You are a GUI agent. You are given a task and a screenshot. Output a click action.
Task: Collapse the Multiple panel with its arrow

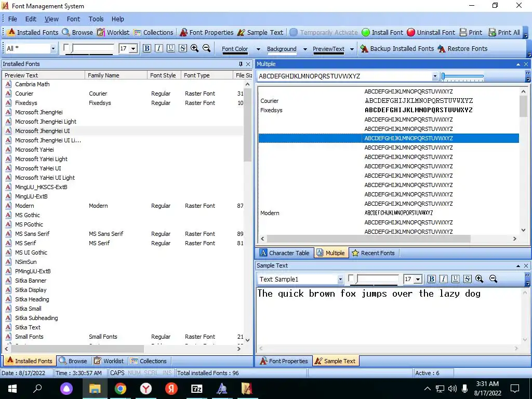(x=518, y=64)
